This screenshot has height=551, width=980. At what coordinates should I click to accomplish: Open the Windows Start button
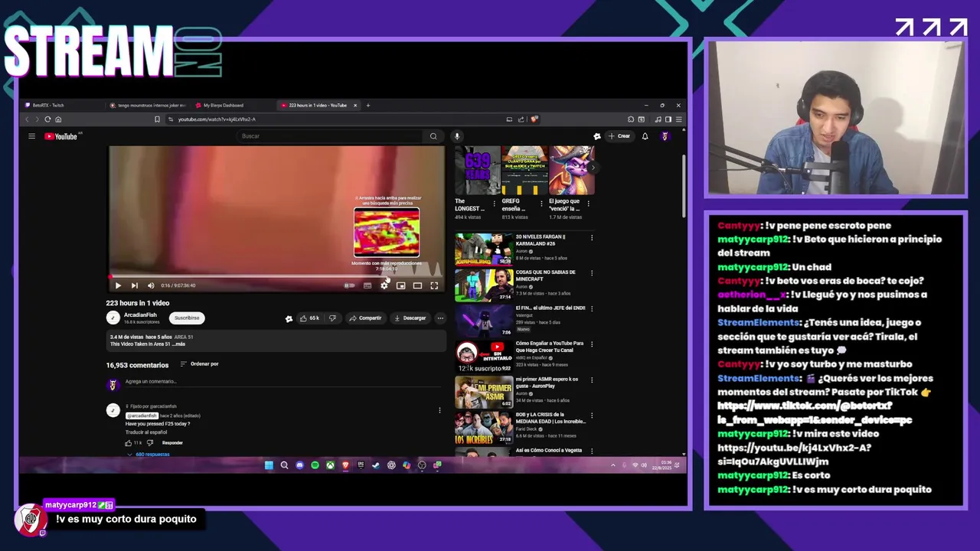(x=269, y=465)
